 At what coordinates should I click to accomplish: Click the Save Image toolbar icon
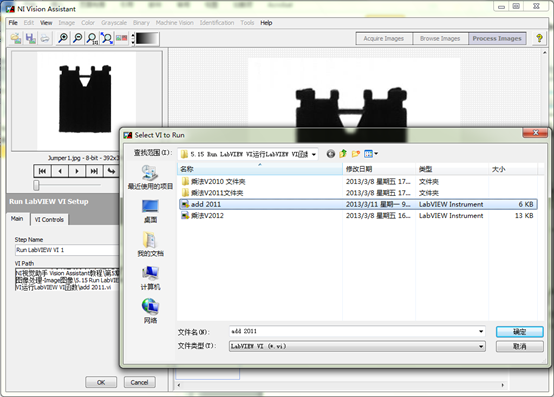(30, 38)
